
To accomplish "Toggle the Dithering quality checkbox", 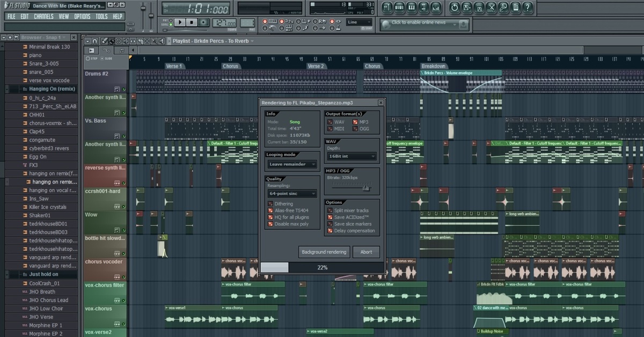I will point(270,204).
